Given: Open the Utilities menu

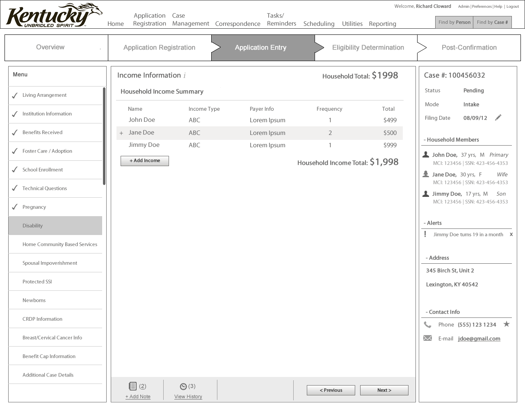Looking at the screenshot, I should click(352, 24).
